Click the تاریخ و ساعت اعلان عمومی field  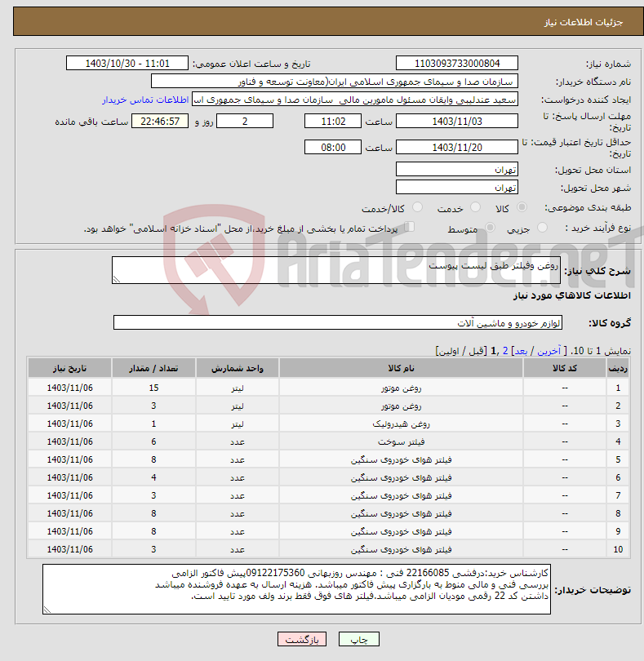click(127, 63)
